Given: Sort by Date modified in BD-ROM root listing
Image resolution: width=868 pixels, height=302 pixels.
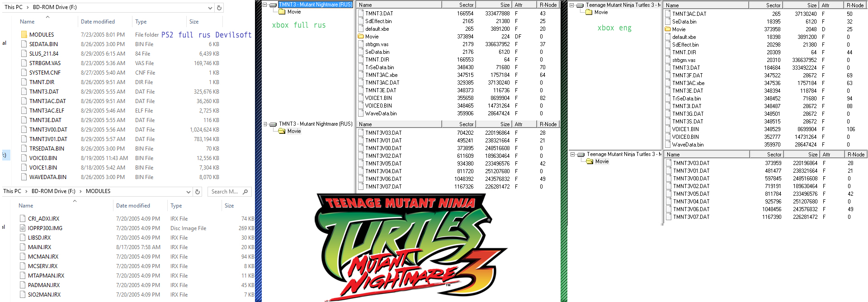Looking at the screenshot, I should coord(98,22).
